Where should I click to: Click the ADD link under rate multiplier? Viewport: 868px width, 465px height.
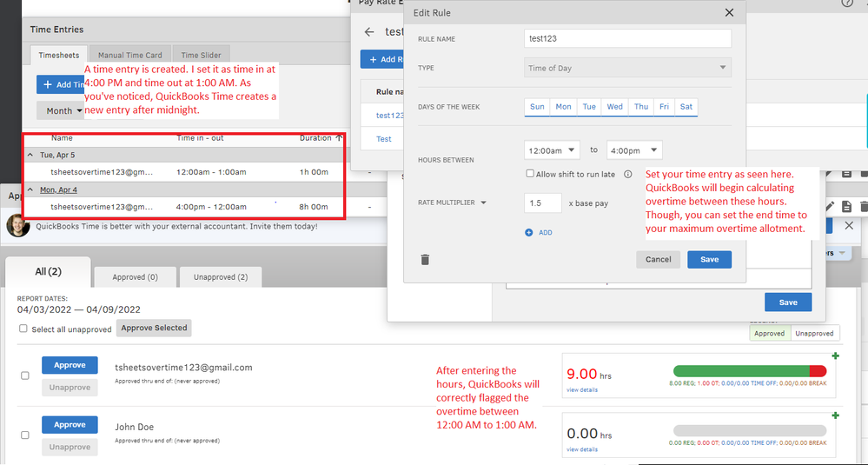click(546, 233)
